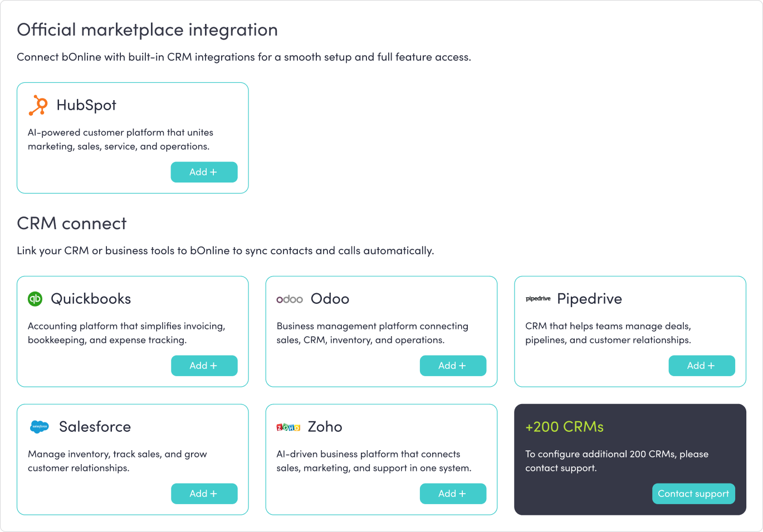Click the colorful Zoho logo icon

click(x=288, y=427)
